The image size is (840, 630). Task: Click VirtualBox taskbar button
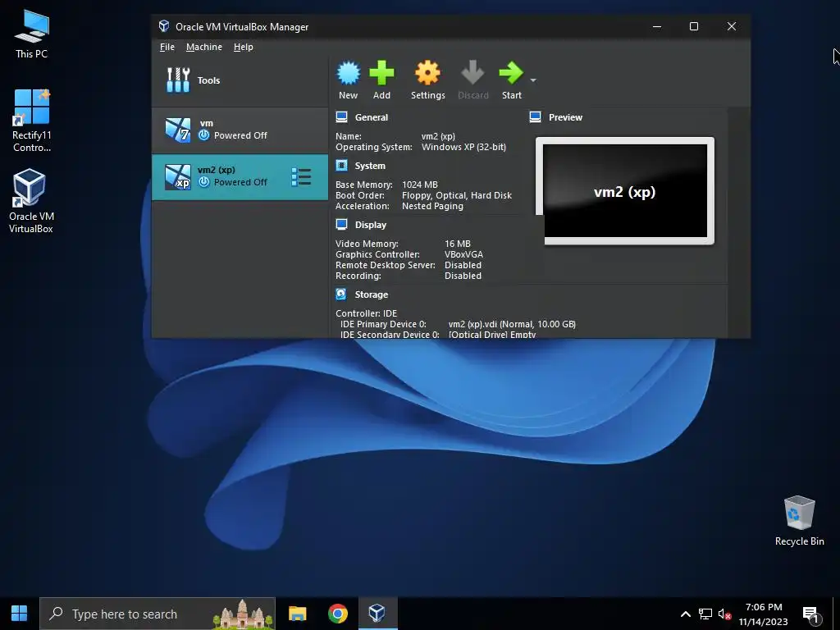[377, 614]
